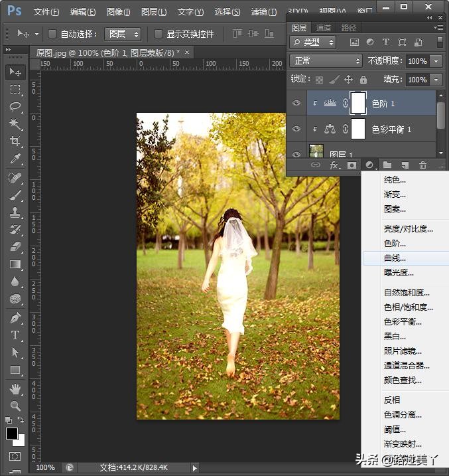Open the Layers panel flyout menu
This screenshot has width=449, height=476.
point(438,28)
